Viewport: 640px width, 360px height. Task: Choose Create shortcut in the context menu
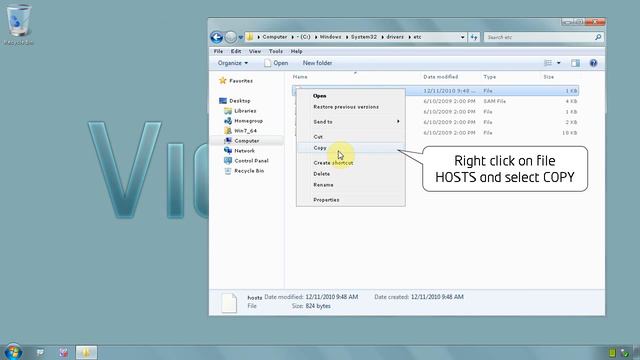click(333, 163)
